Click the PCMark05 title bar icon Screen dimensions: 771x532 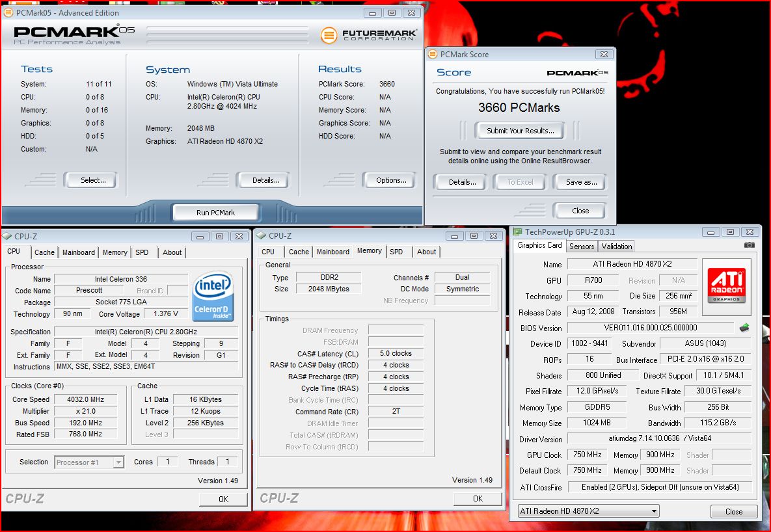(8, 12)
